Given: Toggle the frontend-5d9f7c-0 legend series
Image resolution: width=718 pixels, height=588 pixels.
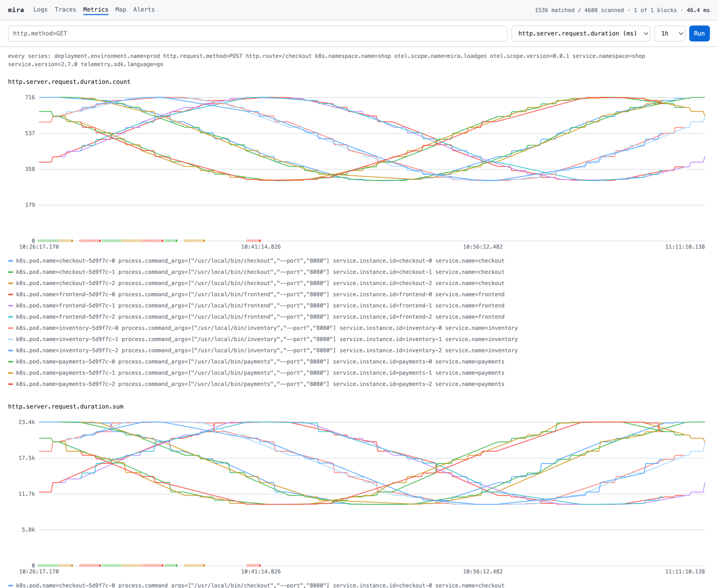Looking at the screenshot, I should point(256,294).
